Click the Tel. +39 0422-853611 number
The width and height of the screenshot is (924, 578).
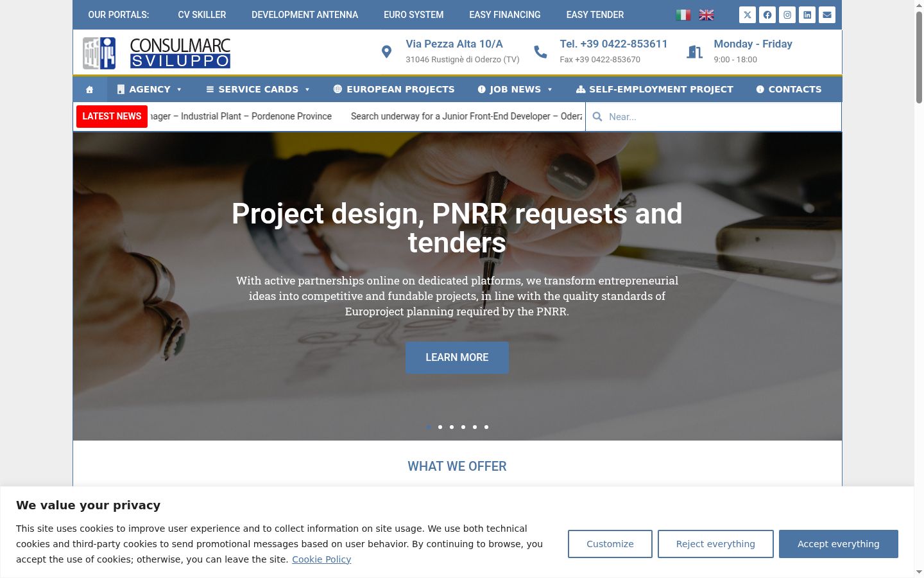click(x=613, y=44)
